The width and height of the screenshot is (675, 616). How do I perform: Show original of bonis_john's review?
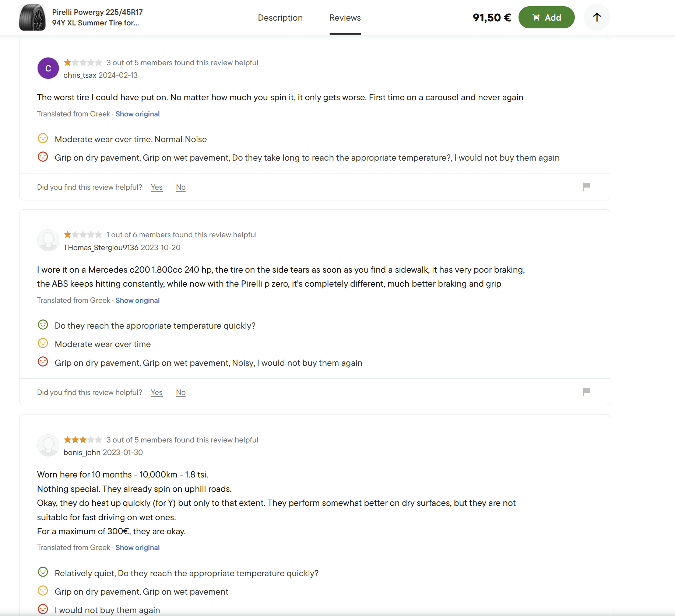(137, 547)
